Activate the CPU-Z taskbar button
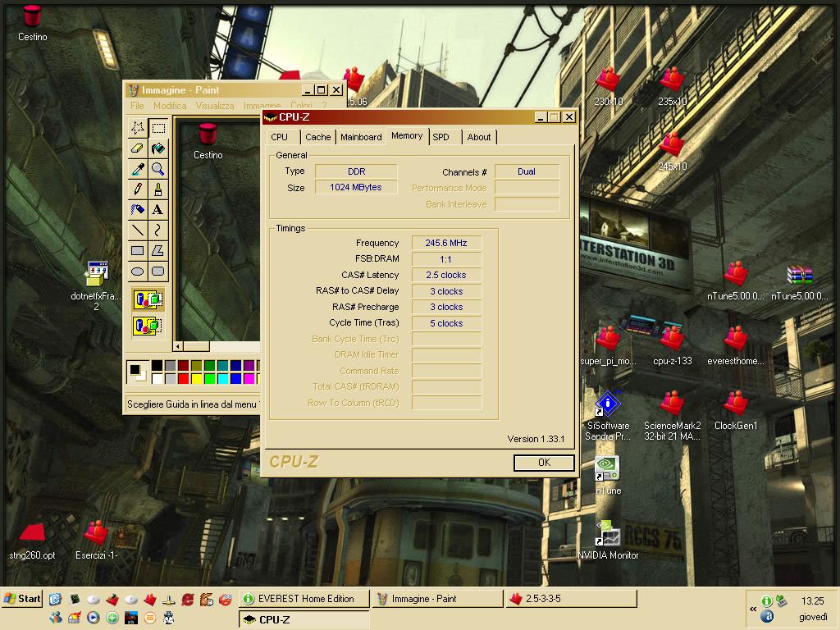Image resolution: width=840 pixels, height=630 pixels. [x=304, y=619]
